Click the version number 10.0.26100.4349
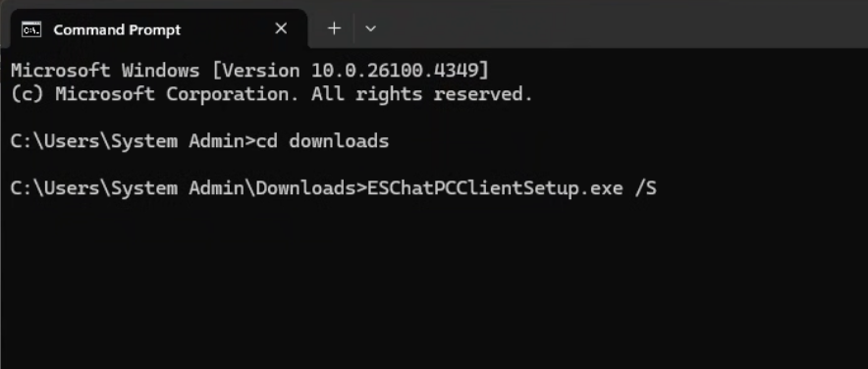 click(x=395, y=71)
